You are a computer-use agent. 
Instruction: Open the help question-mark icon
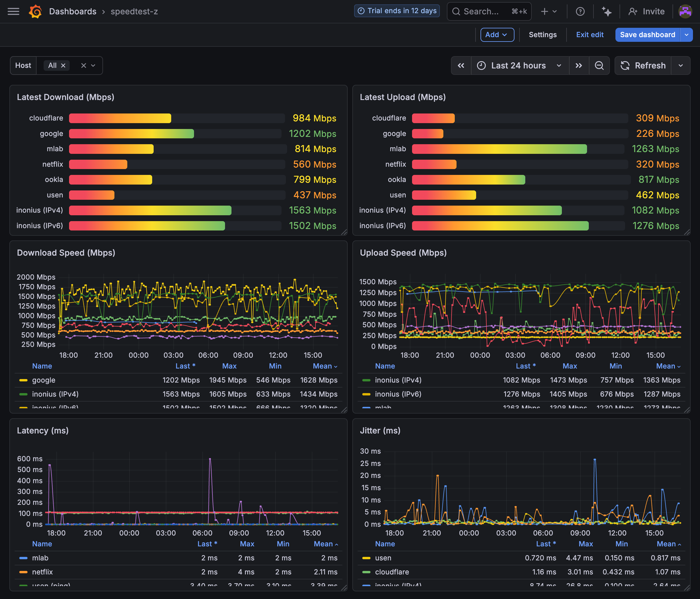tap(580, 11)
